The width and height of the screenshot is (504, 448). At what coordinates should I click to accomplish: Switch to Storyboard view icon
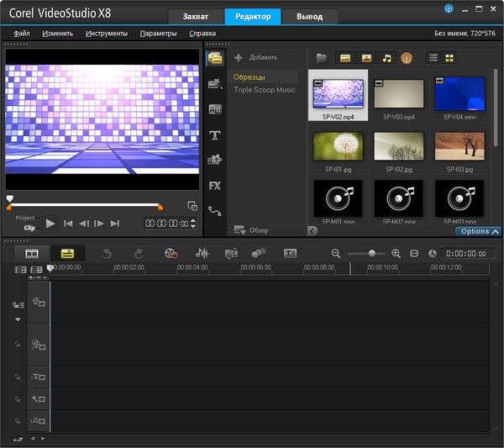(32, 253)
